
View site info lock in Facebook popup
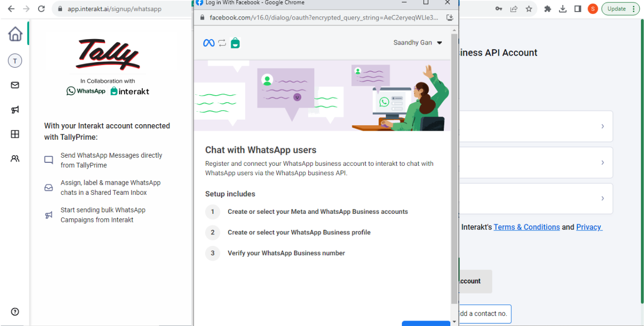coord(202,18)
